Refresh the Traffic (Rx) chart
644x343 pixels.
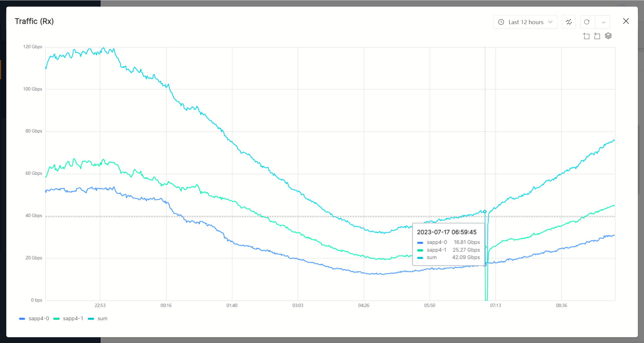[x=587, y=22]
